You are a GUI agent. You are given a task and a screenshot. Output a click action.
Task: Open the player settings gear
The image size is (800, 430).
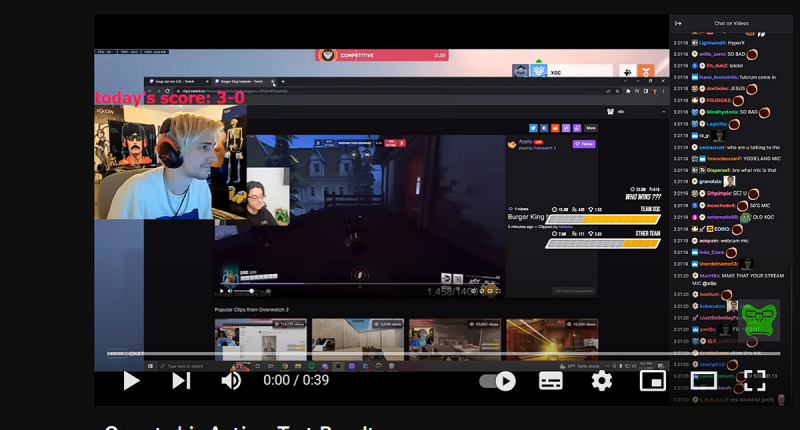(x=602, y=381)
